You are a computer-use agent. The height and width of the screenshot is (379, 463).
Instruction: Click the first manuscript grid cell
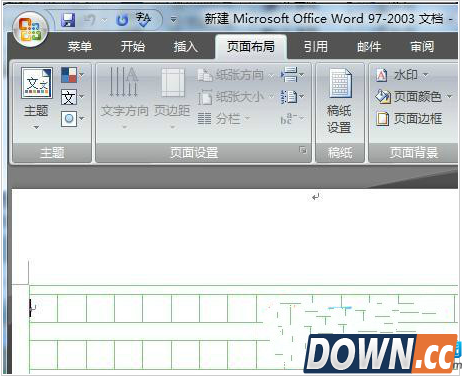(43, 308)
